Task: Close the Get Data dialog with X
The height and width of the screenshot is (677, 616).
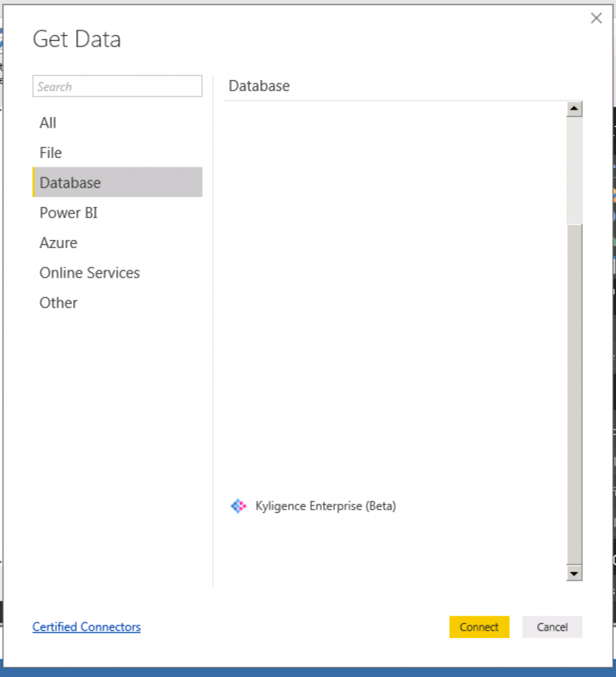Action: [x=596, y=18]
